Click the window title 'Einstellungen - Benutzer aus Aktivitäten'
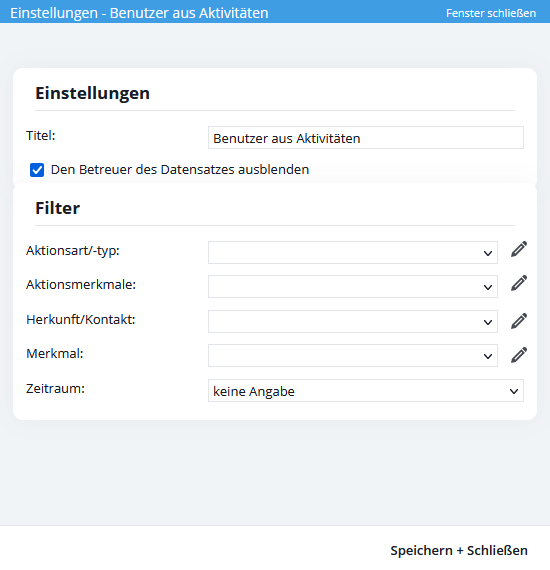550x570 pixels. coord(139,13)
